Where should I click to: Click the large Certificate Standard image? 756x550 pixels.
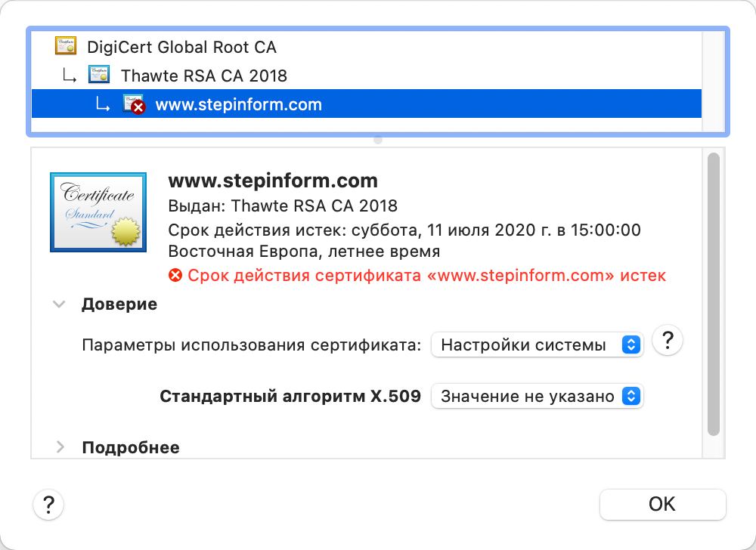[x=98, y=212]
